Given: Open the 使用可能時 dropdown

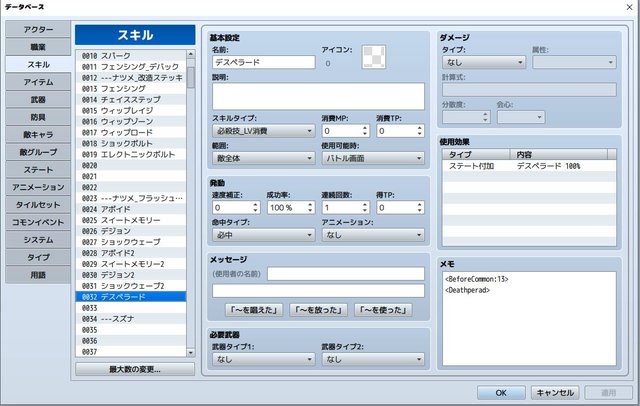Looking at the screenshot, I should [373, 158].
